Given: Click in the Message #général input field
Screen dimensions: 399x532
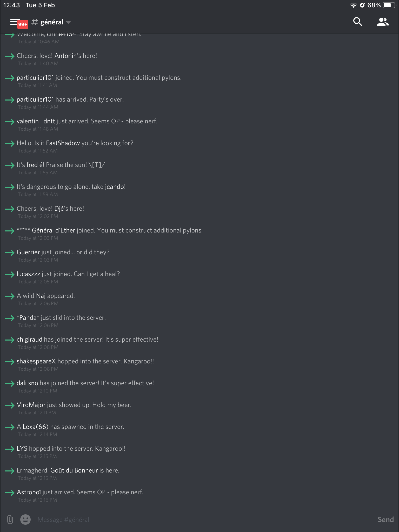Looking at the screenshot, I should (203, 520).
